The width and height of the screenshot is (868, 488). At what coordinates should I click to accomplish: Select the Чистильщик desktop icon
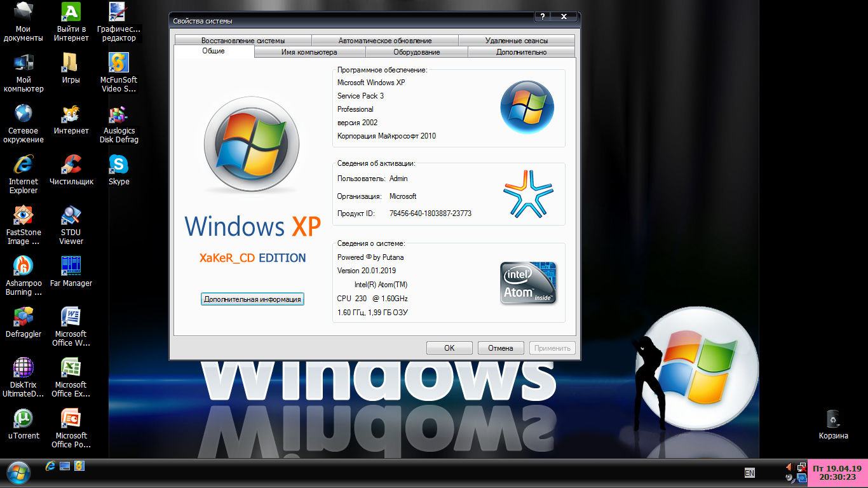[71, 170]
